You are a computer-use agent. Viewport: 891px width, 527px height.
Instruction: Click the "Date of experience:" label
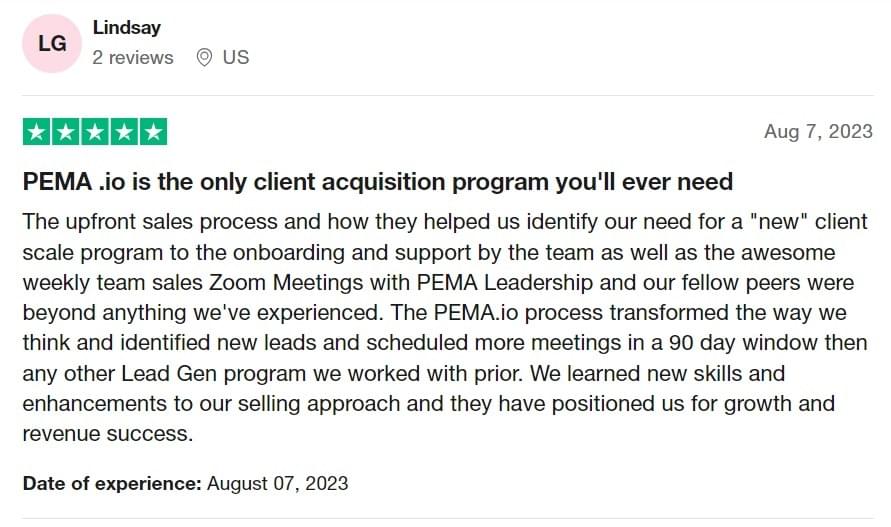113,483
